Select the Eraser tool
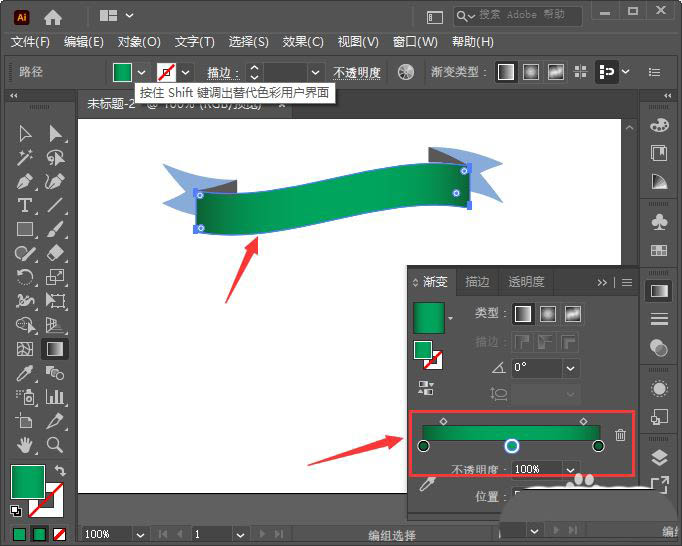The height and width of the screenshot is (546, 682). pyautogui.click(x=55, y=253)
